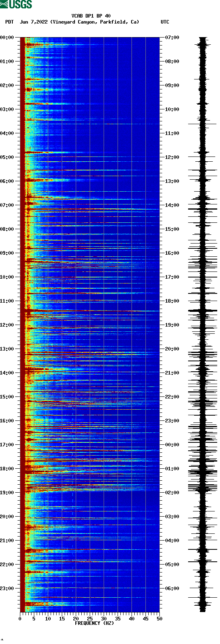Click the '14:00' UTC label on the right axis
220x644 pixels.
pos(172,205)
